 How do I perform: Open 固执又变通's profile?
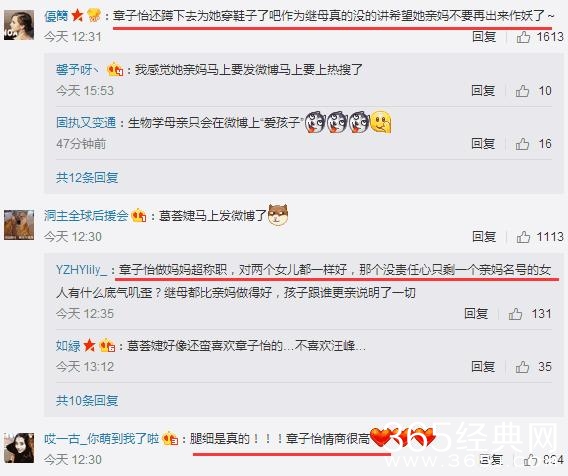(x=86, y=122)
